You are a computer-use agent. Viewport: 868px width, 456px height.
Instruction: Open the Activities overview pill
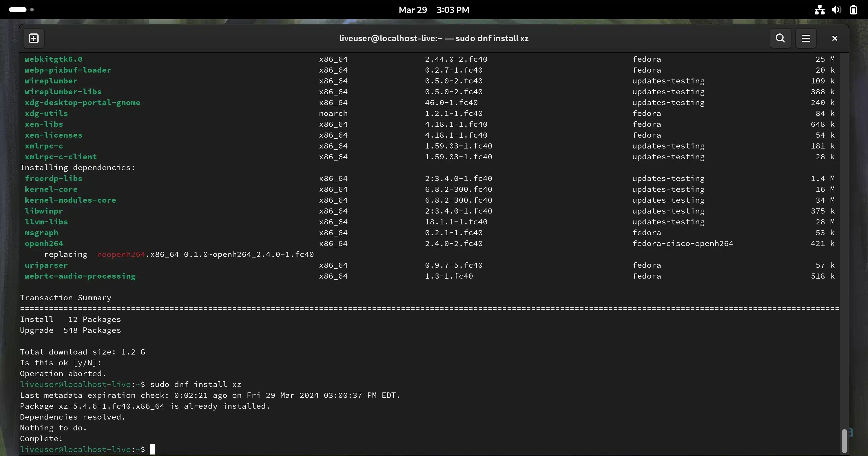[x=18, y=10]
